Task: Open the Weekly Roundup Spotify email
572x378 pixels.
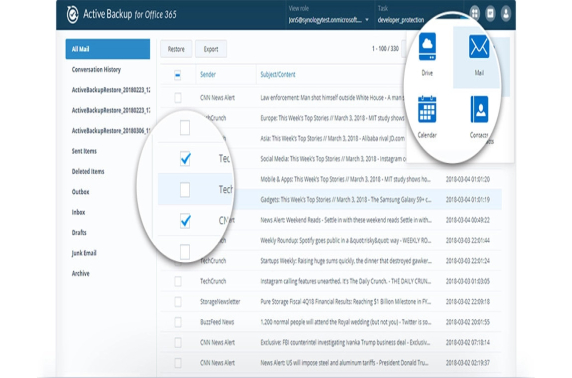Action: point(345,241)
